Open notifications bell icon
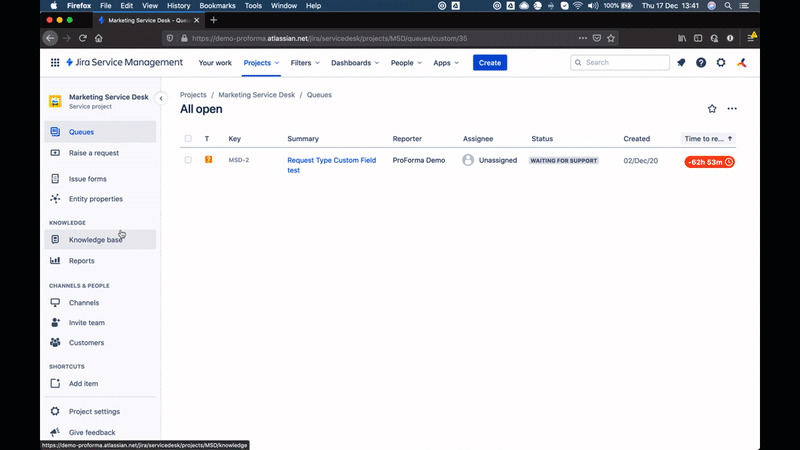800x450 pixels. click(681, 62)
